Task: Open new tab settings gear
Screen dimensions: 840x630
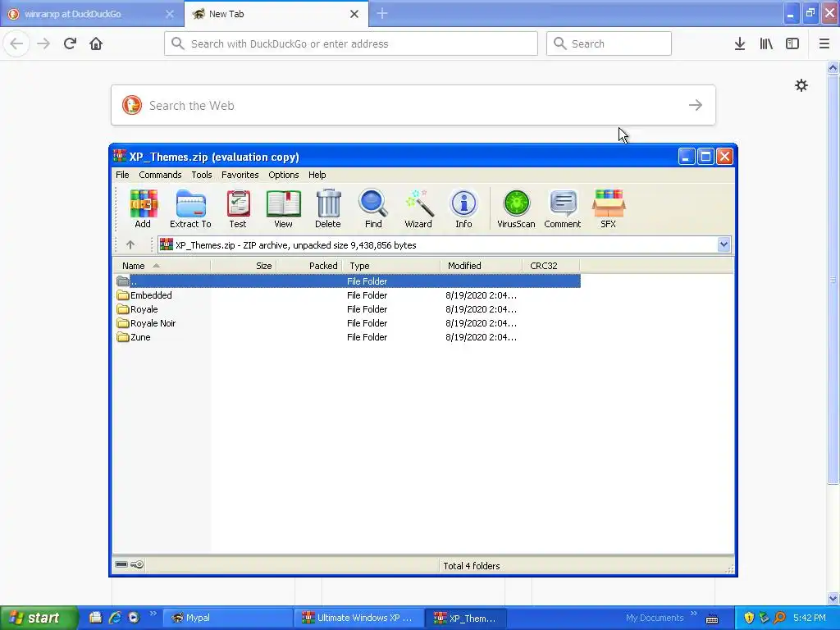Action: point(801,85)
